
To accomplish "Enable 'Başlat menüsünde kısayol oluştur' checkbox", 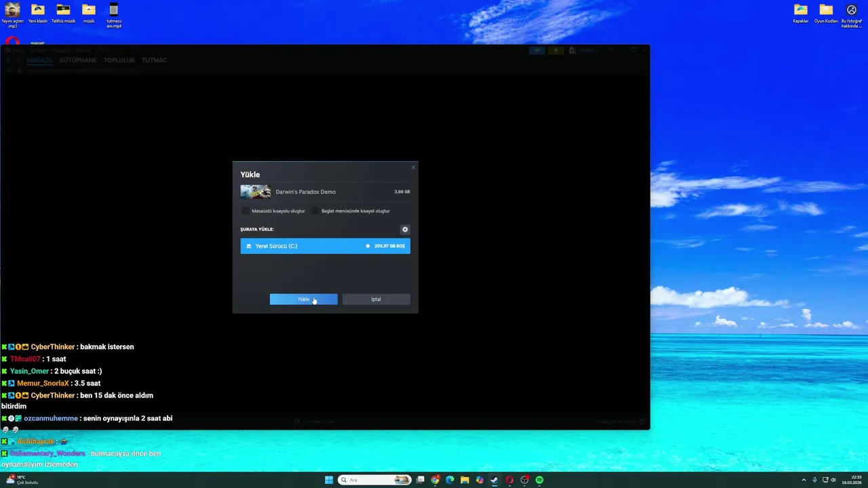I will [315, 211].
